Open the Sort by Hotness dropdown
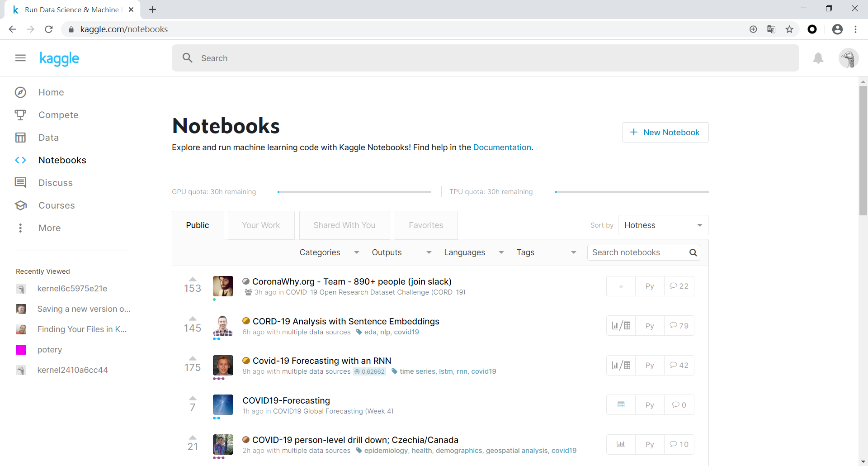The width and height of the screenshot is (868, 466). tap(663, 225)
